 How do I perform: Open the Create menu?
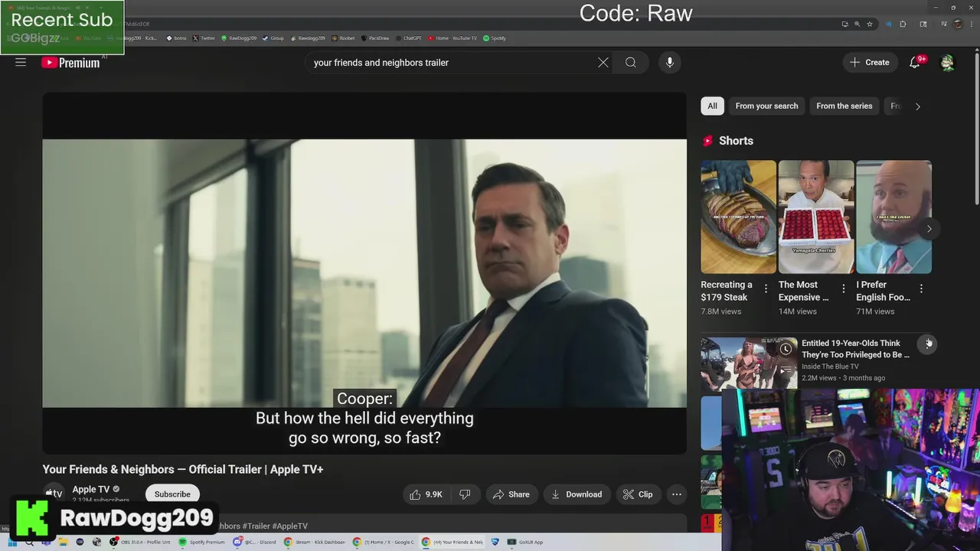[x=870, y=63]
